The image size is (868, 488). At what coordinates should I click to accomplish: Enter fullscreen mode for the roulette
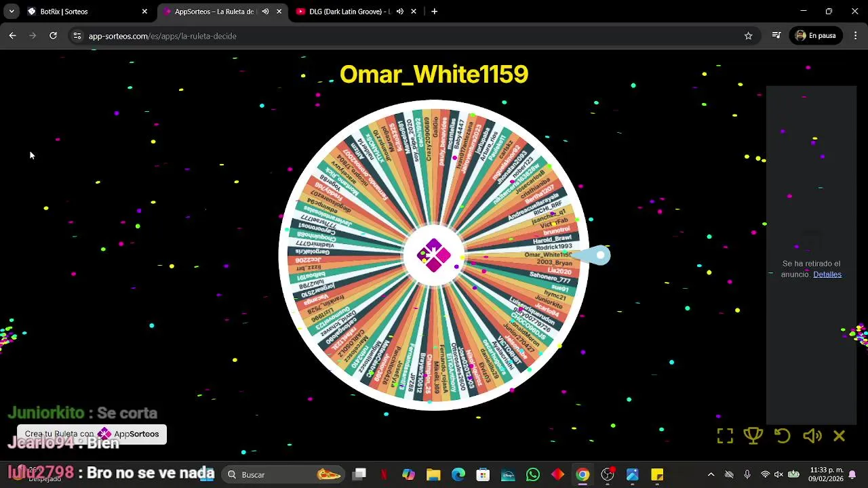725,436
